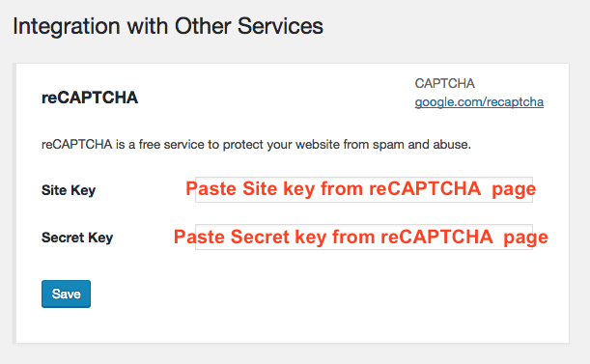Click the red Paste Secret key annotation
This screenshot has width=590, height=364.
point(361,238)
